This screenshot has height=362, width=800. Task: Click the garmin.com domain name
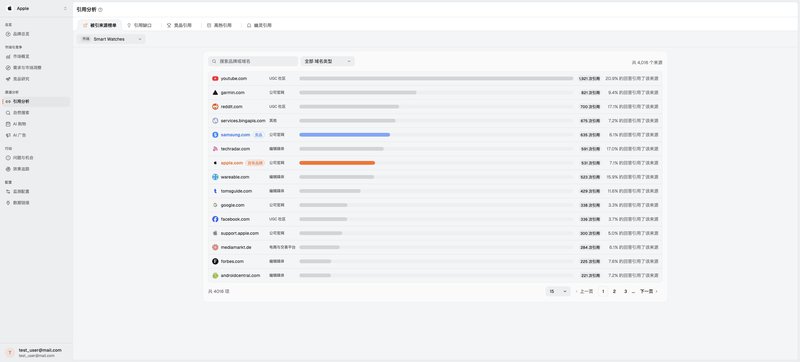click(233, 93)
